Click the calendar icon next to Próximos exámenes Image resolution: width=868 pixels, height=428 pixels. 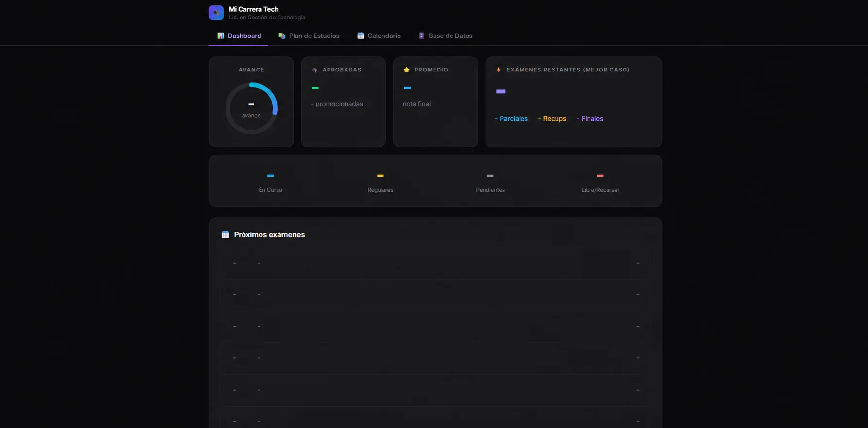(225, 235)
